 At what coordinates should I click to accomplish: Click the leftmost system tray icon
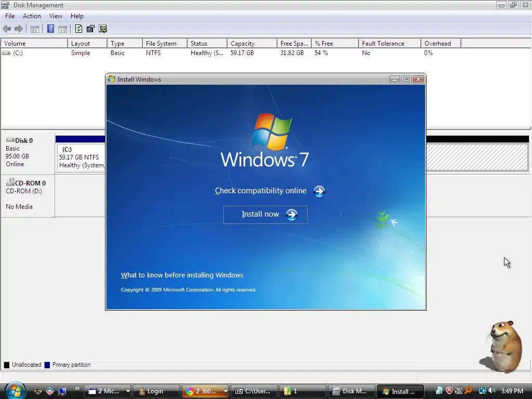pos(439,391)
